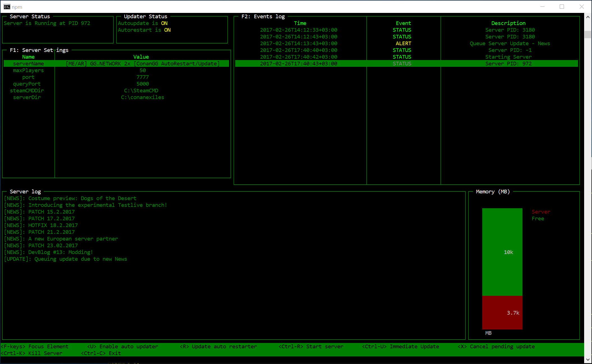Minimize the npm console window
Viewport: 592px width, 364px height.
tap(542, 7)
